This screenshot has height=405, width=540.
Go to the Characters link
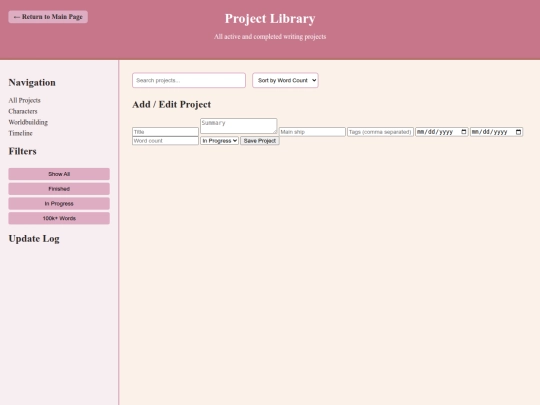pyautogui.click(x=23, y=111)
